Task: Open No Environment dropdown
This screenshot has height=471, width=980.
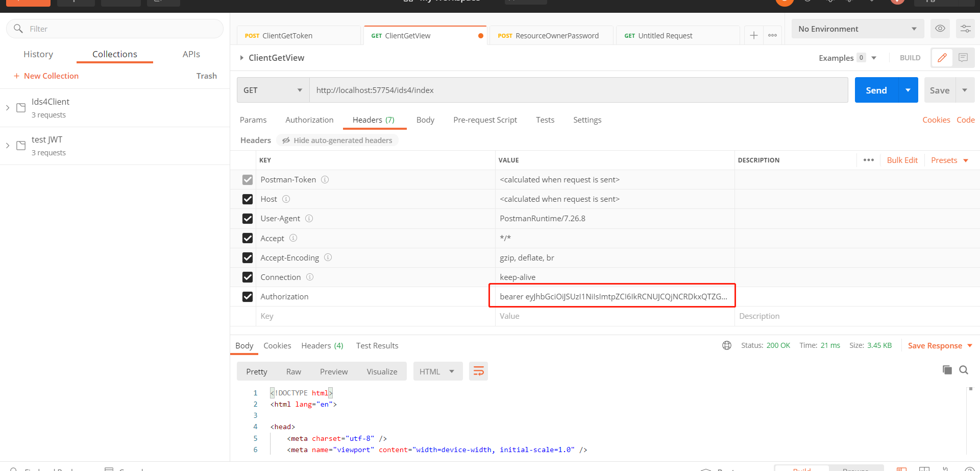Action: click(857, 29)
